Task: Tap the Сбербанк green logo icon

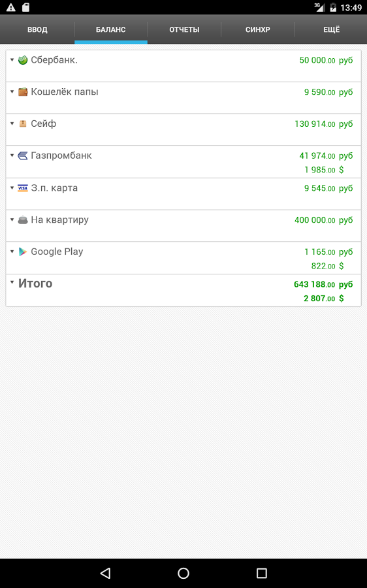Action: (x=23, y=60)
